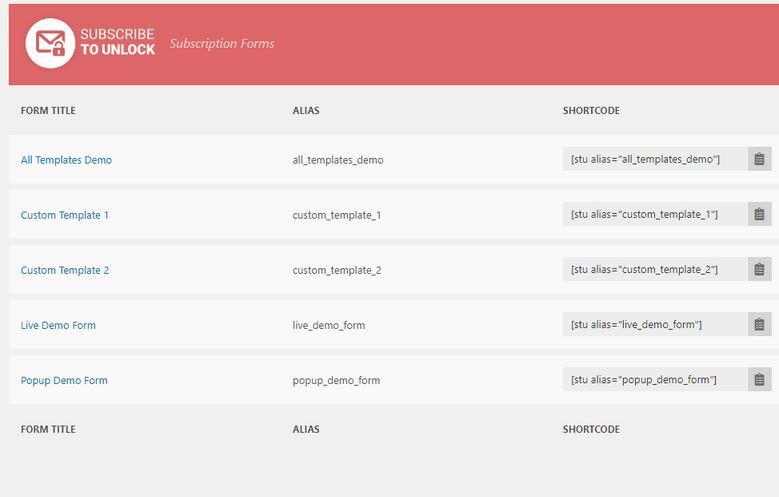The height and width of the screenshot is (497, 779).
Task: Open the Custom Template 2 form
Action: (x=65, y=270)
